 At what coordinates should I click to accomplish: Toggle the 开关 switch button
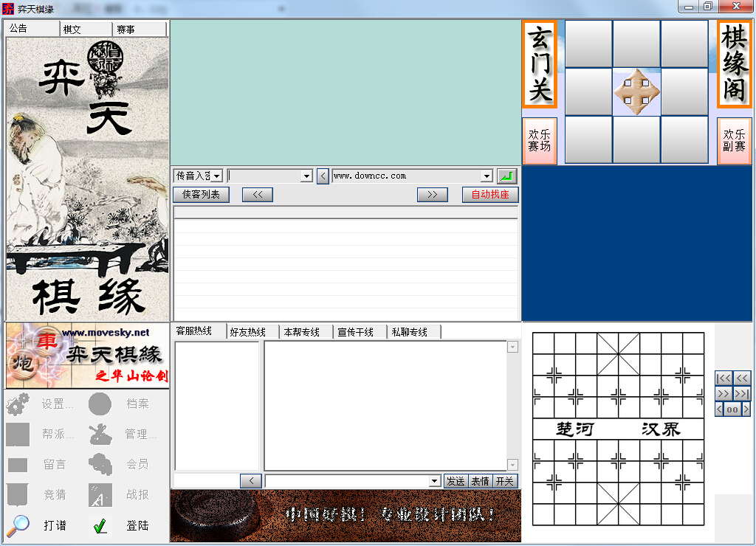pyautogui.click(x=506, y=480)
